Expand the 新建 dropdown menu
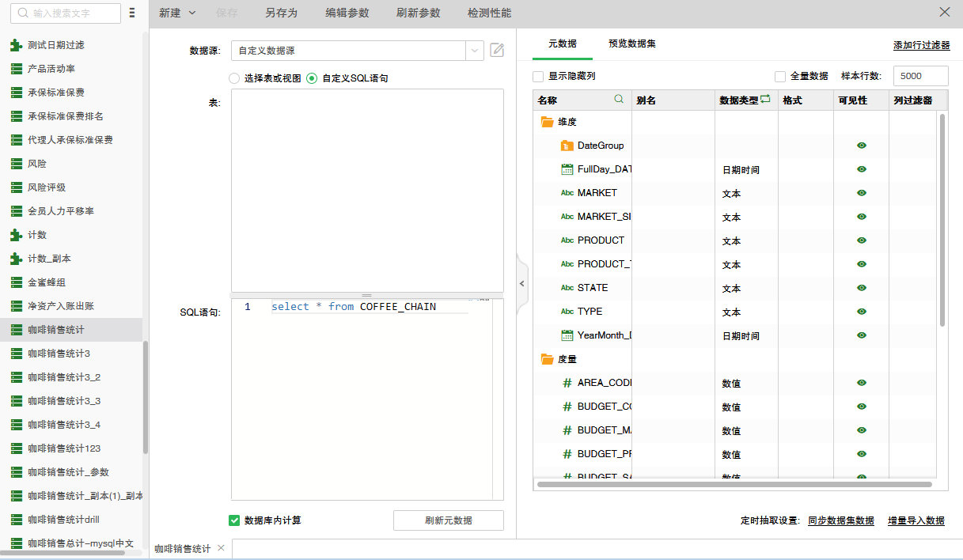 192,13
